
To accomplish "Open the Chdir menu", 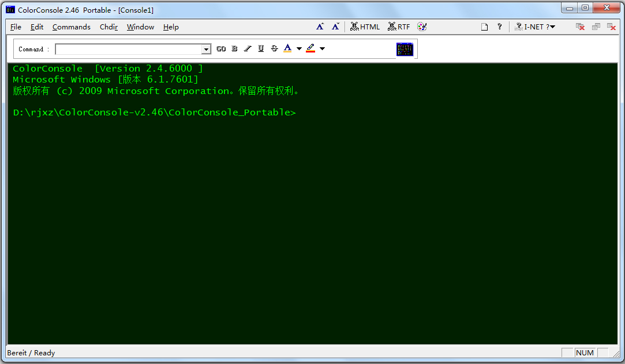I will click(108, 27).
